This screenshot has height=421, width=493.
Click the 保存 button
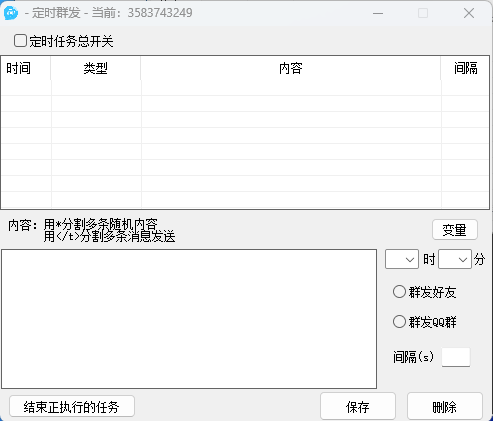click(x=358, y=406)
